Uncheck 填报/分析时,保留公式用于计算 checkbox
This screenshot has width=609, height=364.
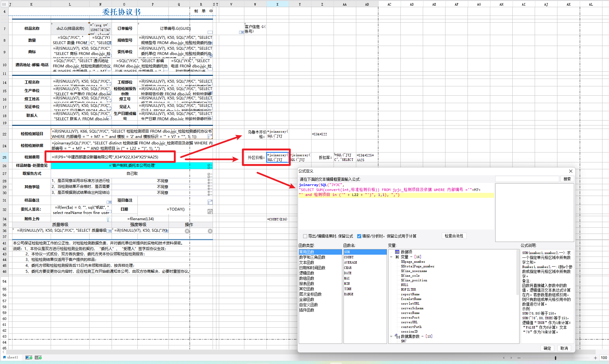click(359, 236)
